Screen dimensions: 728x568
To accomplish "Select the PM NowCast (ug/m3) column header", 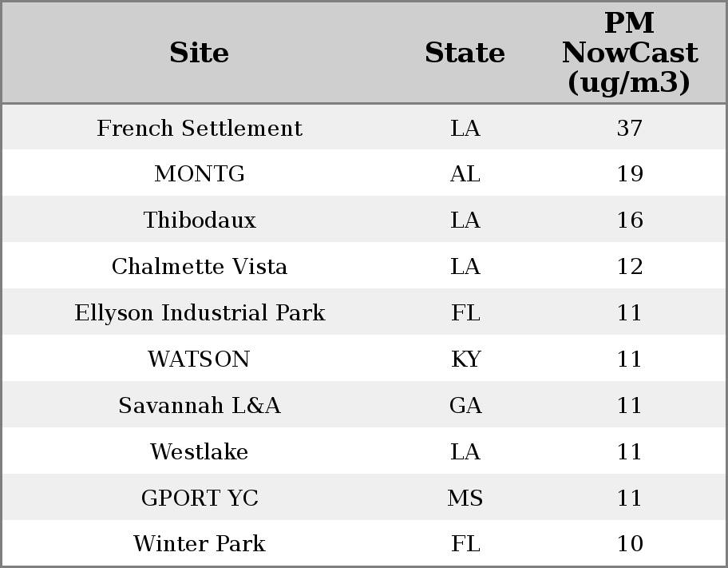I will 630,53.
